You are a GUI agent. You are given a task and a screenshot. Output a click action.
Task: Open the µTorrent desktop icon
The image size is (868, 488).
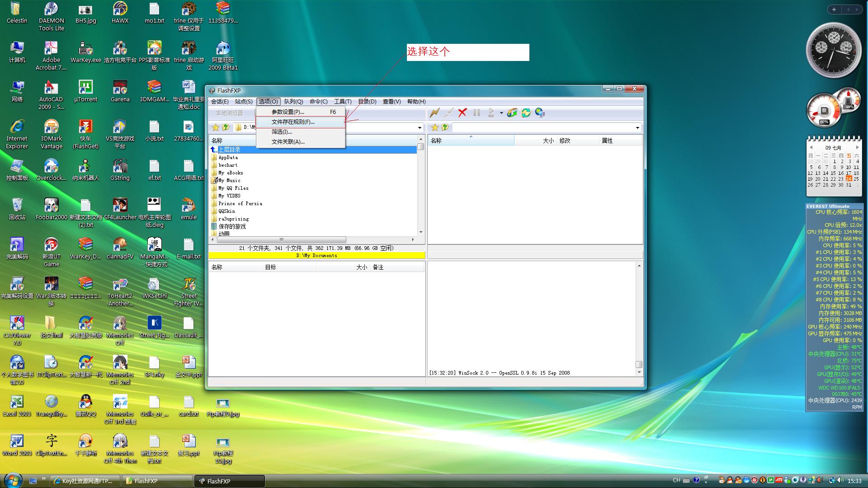(85, 91)
